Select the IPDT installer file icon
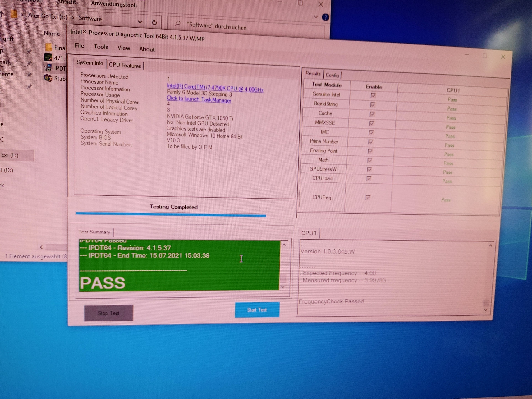This screenshot has height=399, width=532. tap(48, 68)
